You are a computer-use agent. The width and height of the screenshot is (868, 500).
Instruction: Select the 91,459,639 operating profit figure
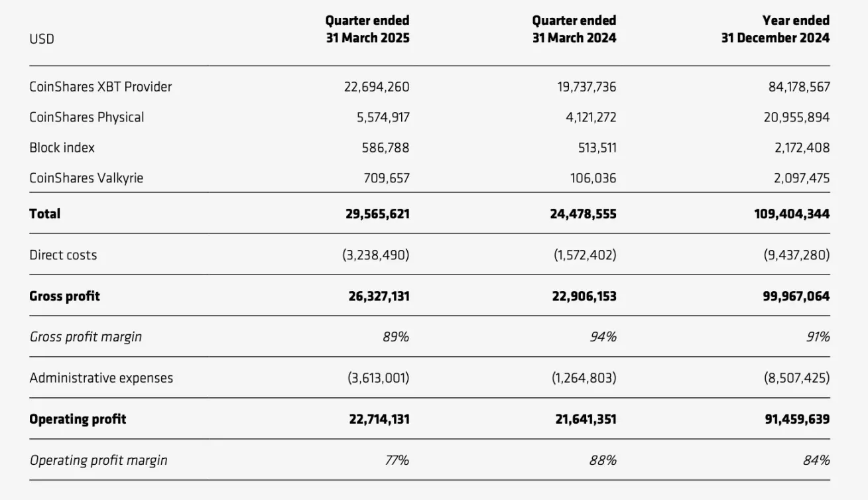click(789, 419)
